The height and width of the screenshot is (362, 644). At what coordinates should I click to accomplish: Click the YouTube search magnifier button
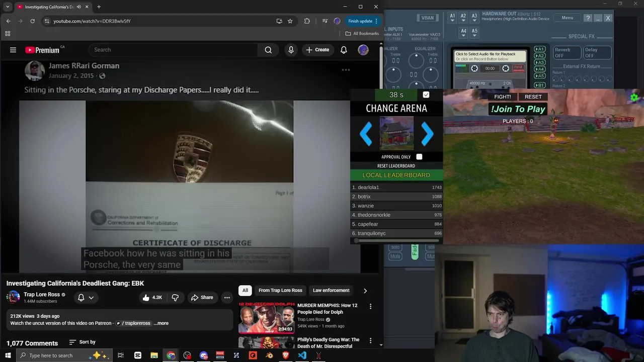pos(268,50)
